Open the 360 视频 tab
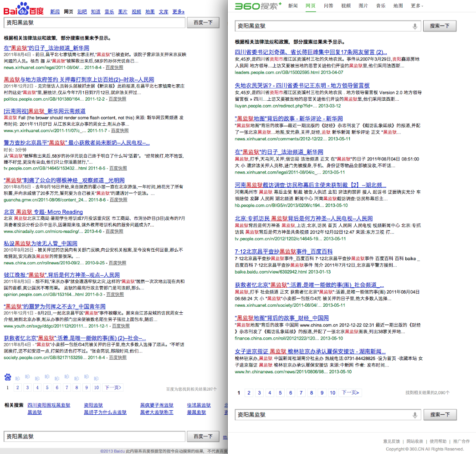 pyautogui.click(x=346, y=6)
